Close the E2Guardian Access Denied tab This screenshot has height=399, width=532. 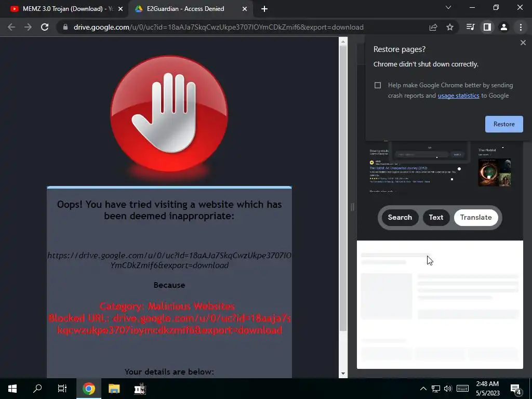click(245, 9)
